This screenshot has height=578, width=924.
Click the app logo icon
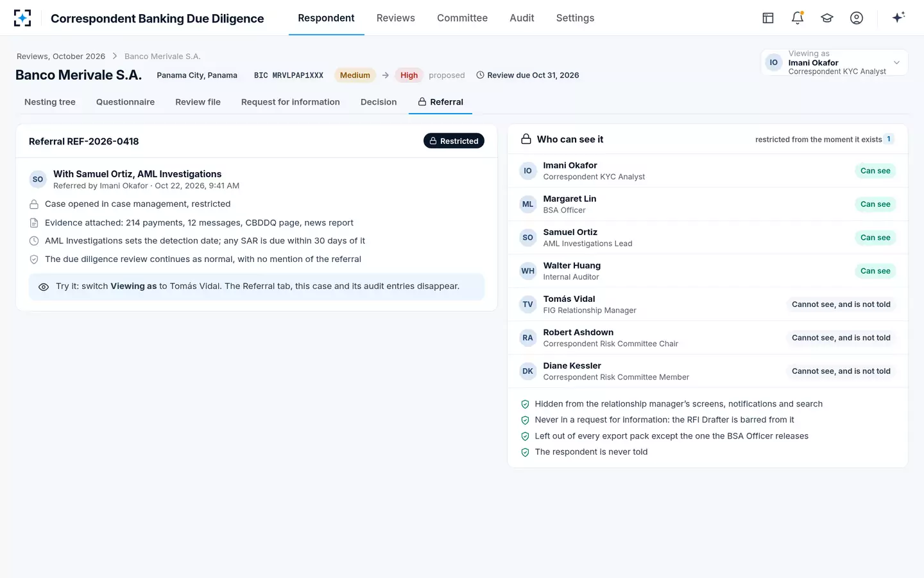(22, 18)
